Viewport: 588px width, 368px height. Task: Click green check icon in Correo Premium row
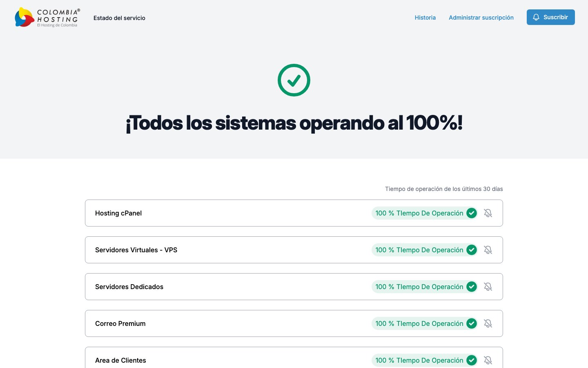472,323
